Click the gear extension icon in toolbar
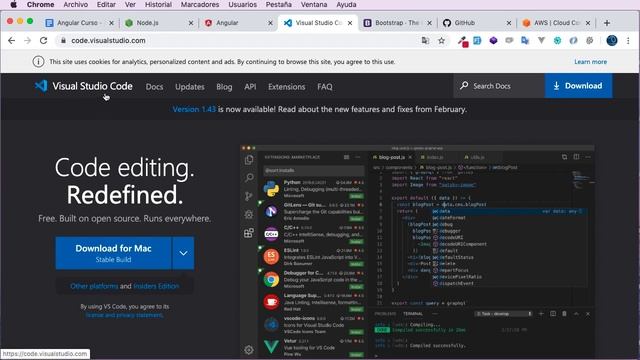The height and width of the screenshot is (360, 640). click(589, 40)
